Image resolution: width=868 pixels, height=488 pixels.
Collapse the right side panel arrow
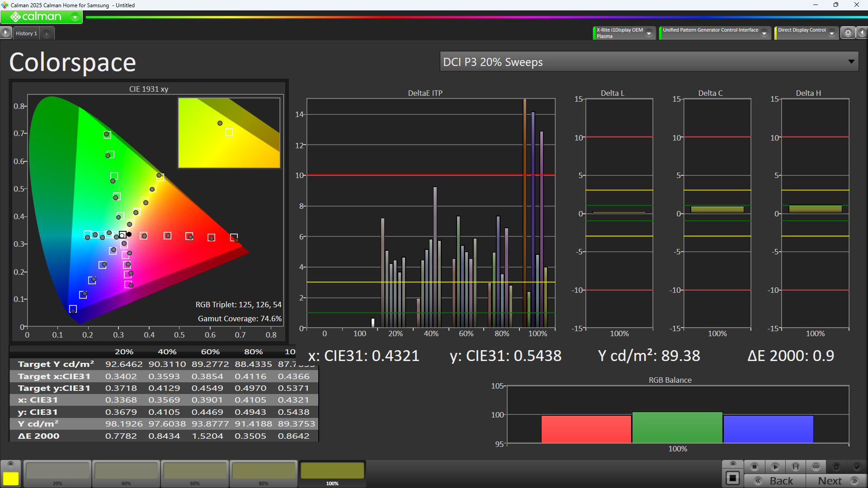tap(862, 33)
